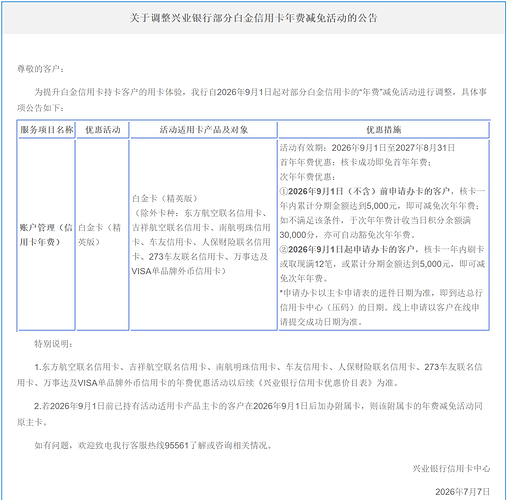Click the intro paragraph starting 为提升白金信用卡

point(252,100)
